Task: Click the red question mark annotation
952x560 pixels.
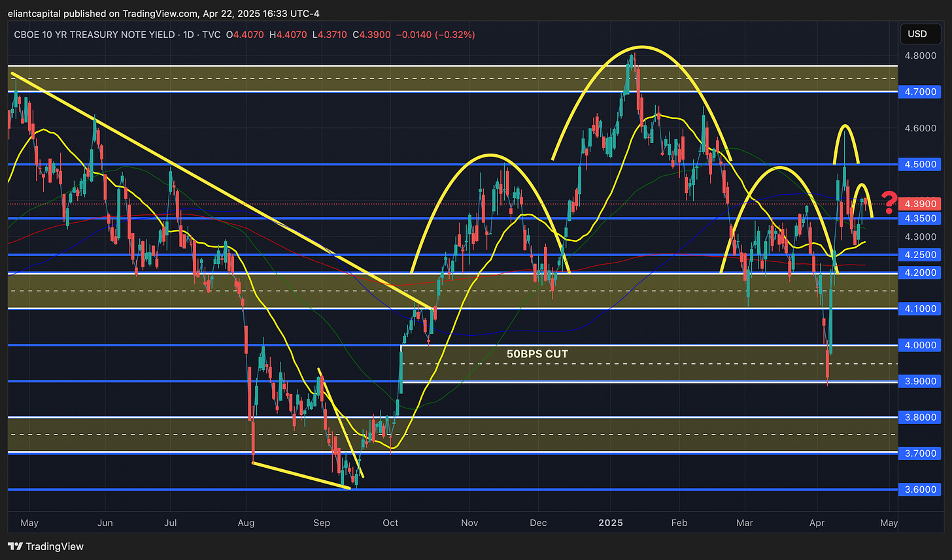Action: pyautogui.click(x=889, y=203)
